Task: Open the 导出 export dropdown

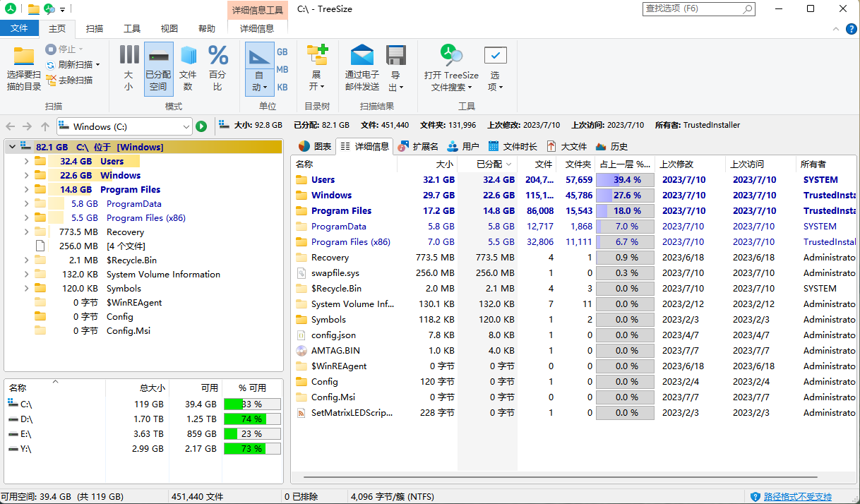Action: coord(395,67)
